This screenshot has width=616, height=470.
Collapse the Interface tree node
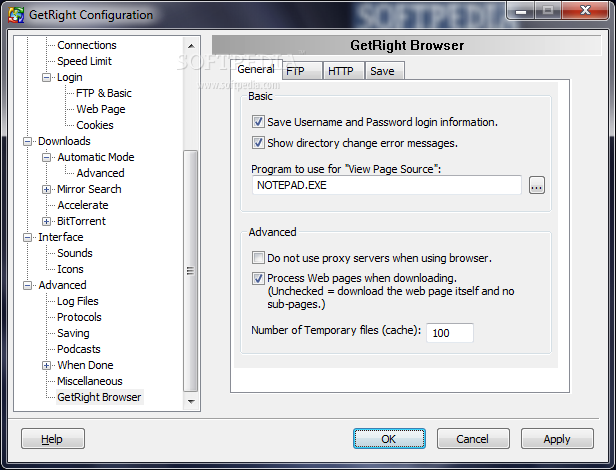pyautogui.click(x=28, y=237)
